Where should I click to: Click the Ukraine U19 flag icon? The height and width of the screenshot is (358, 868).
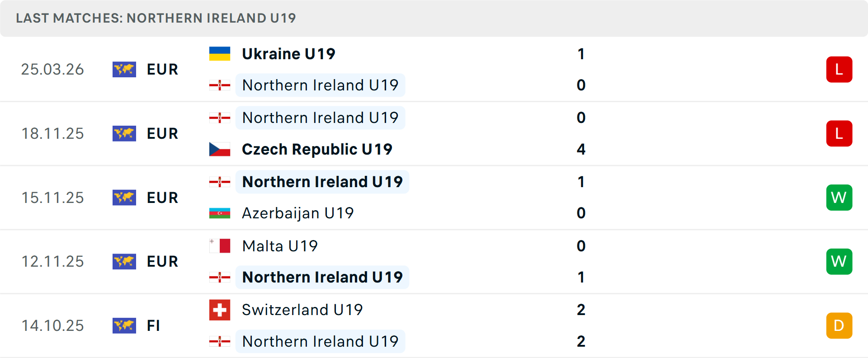[x=220, y=53]
